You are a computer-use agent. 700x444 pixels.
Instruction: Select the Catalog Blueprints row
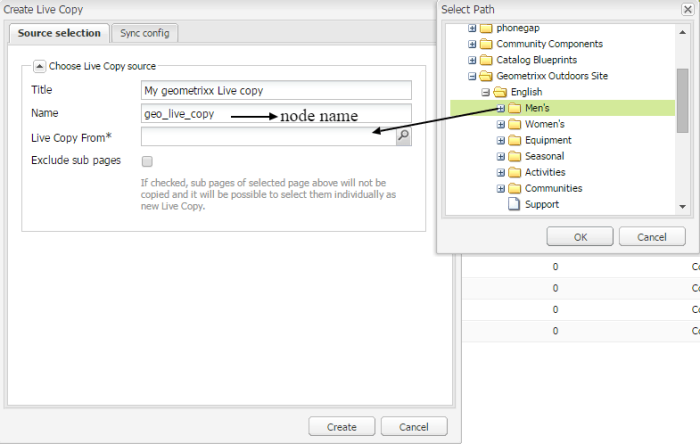click(562, 60)
